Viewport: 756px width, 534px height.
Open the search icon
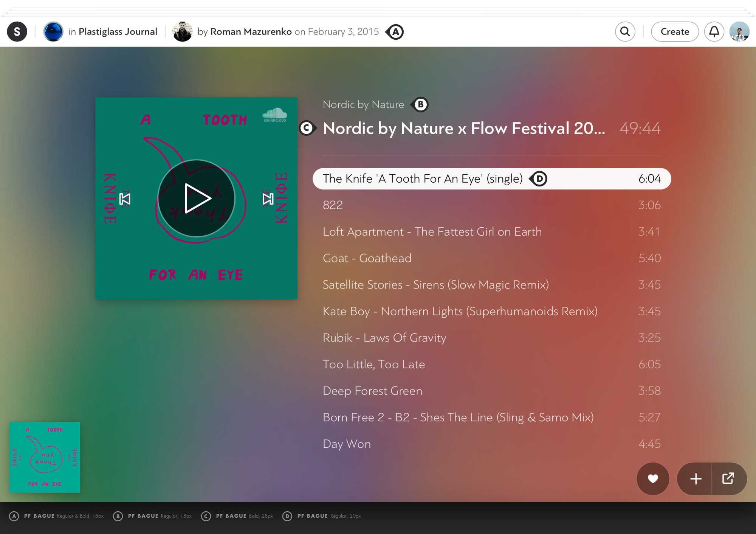625,31
